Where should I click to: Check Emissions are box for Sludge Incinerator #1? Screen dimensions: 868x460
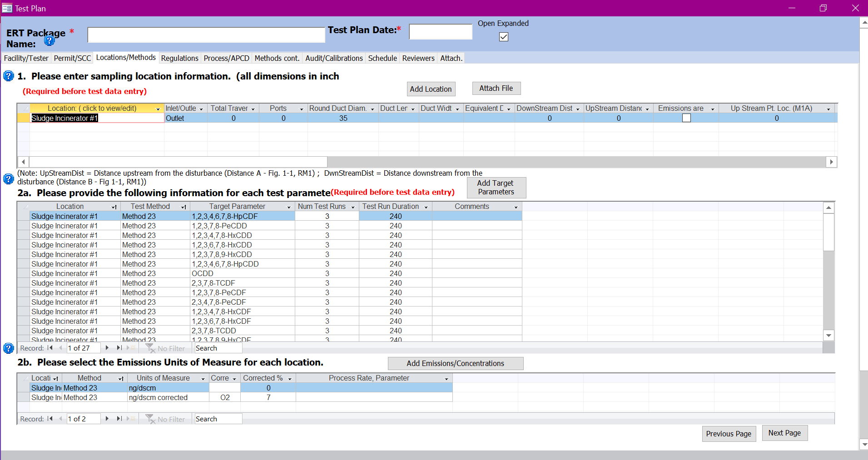(686, 118)
